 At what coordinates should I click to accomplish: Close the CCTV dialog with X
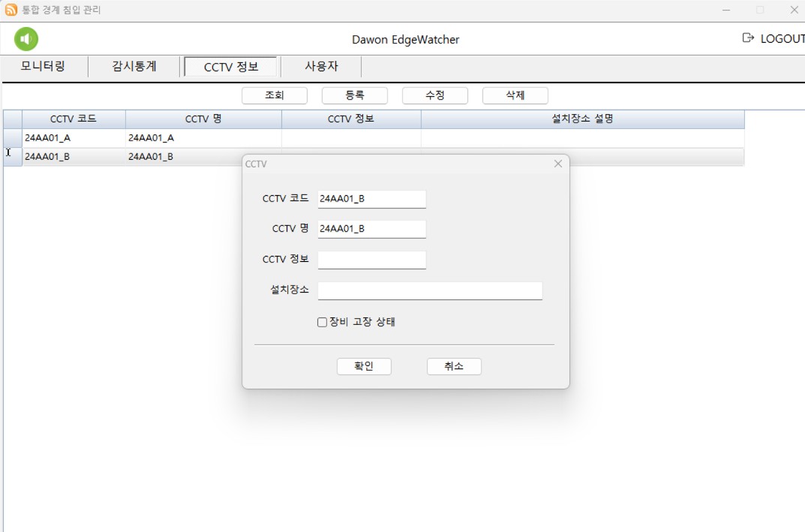pyautogui.click(x=557, y=164)
